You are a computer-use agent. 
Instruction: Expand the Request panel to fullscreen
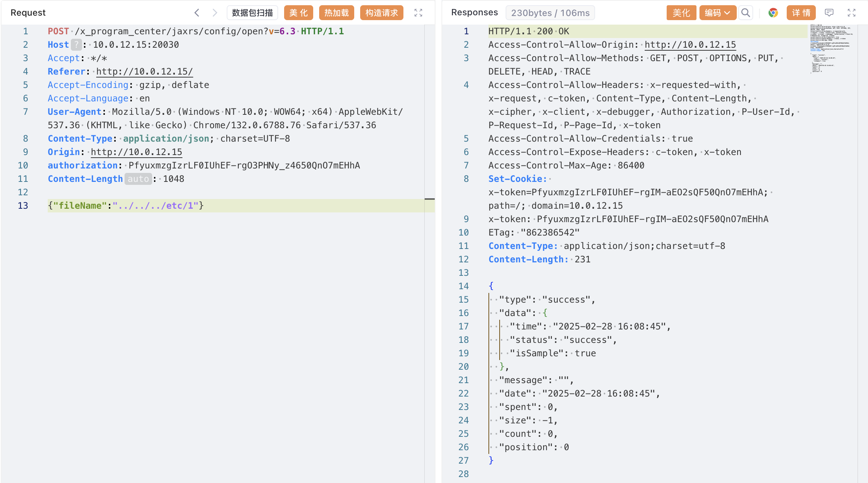click(x=418, y=13)
